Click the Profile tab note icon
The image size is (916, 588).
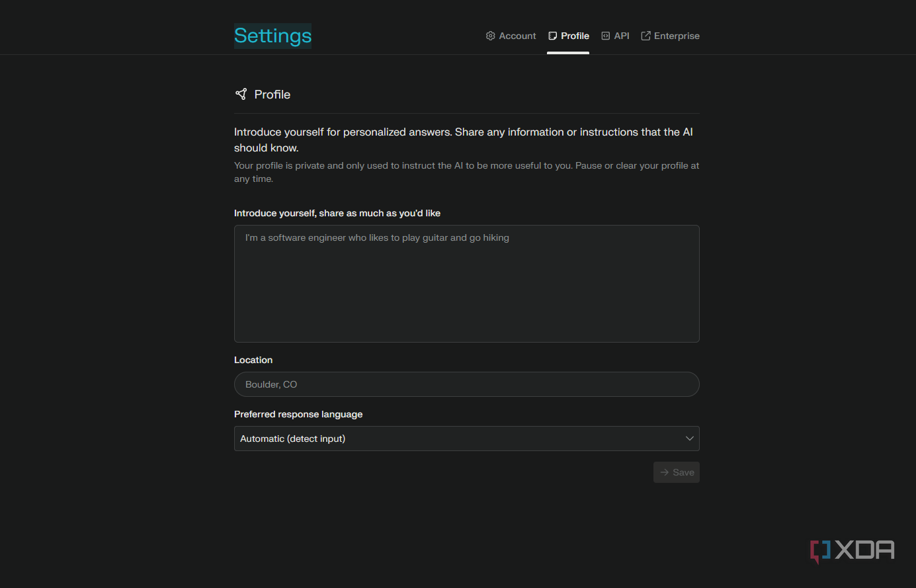[x=553, y=36]
